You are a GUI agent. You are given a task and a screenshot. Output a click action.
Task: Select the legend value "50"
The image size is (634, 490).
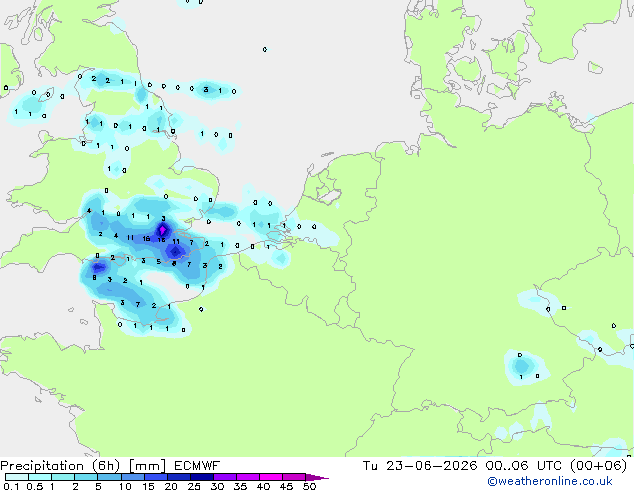coord(309,486)
